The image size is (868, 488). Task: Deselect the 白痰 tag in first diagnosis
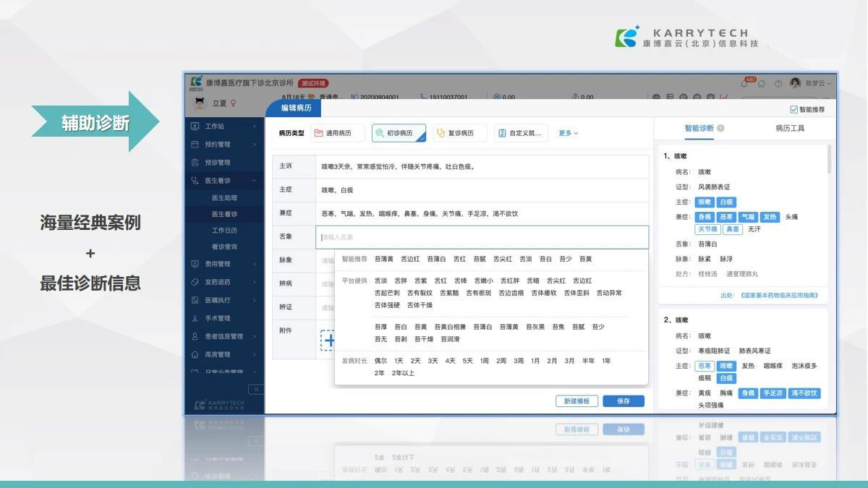coord(726,202)
